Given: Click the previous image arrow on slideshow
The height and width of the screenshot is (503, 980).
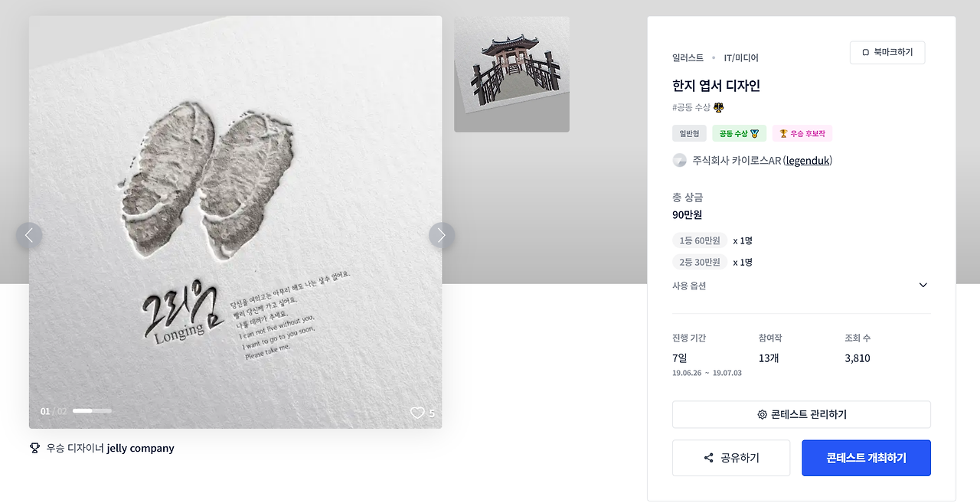Looking at the screenshot, I should tap(29, 235).
